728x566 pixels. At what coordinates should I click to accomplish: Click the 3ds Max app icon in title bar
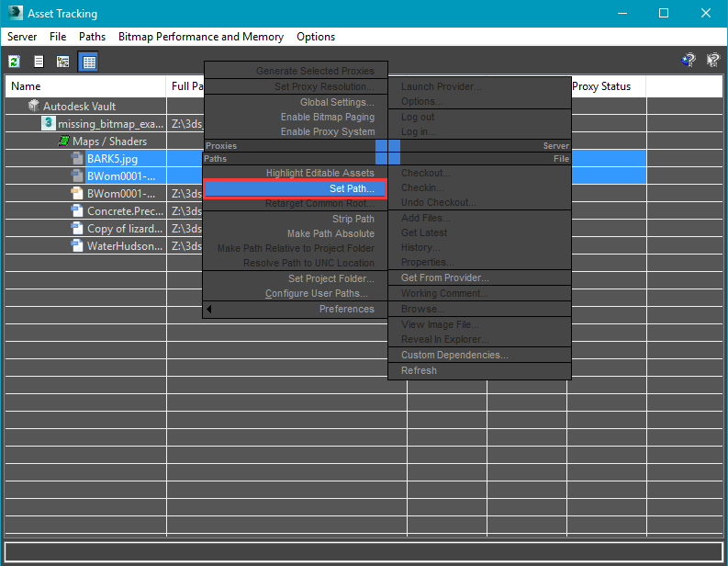coord(15,13)
